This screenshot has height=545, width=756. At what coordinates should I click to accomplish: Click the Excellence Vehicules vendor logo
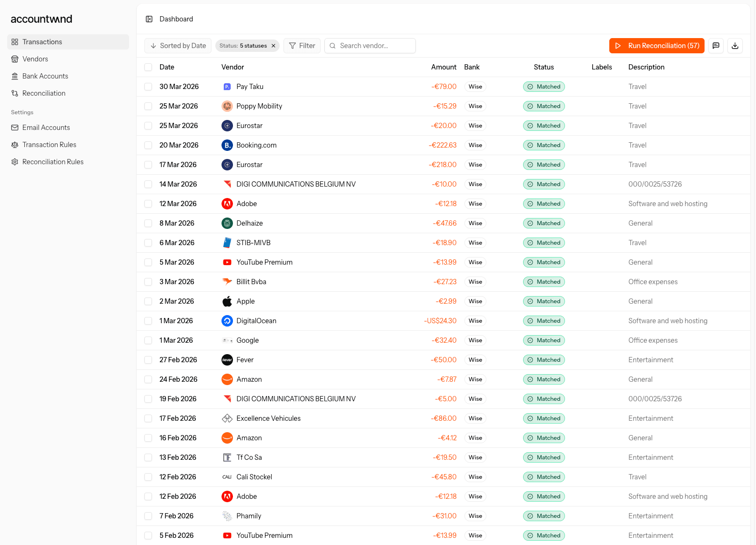227,418
